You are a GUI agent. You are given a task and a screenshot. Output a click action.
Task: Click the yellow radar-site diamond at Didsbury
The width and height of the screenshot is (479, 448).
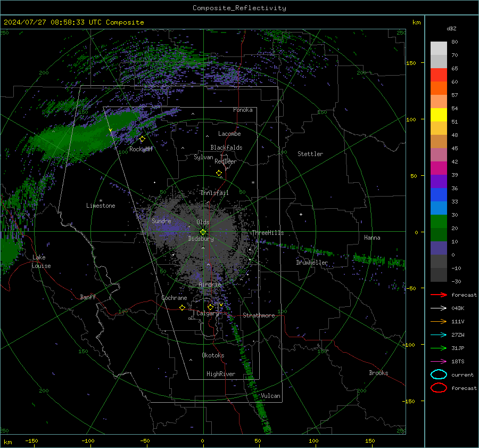click(203, 232)
